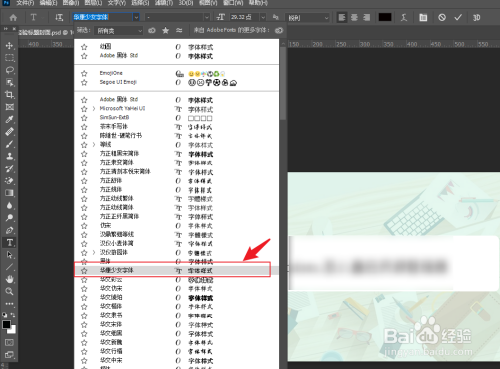Viewport: 500px width, 369px height.
Task: Select the History Brush tool
Action: coord(9,168)
